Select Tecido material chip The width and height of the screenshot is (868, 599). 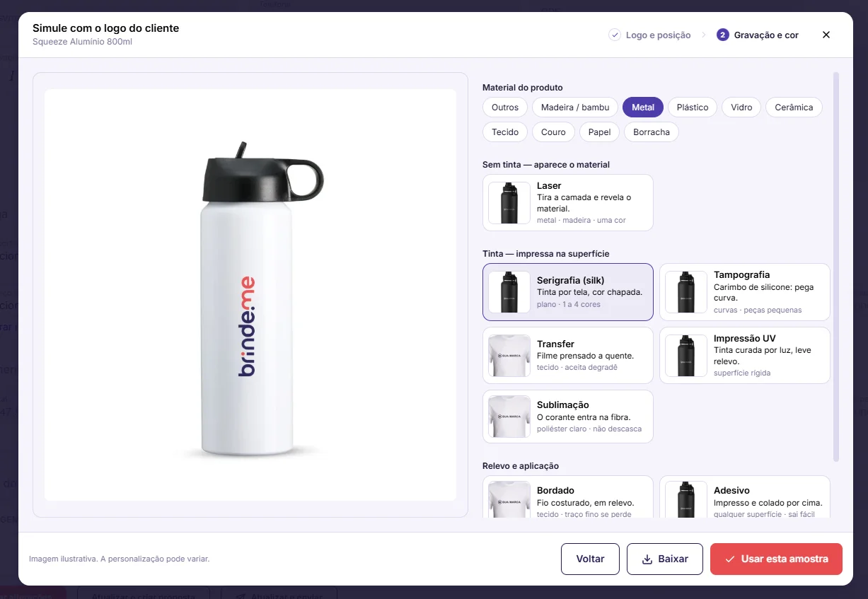click(505, 132)
